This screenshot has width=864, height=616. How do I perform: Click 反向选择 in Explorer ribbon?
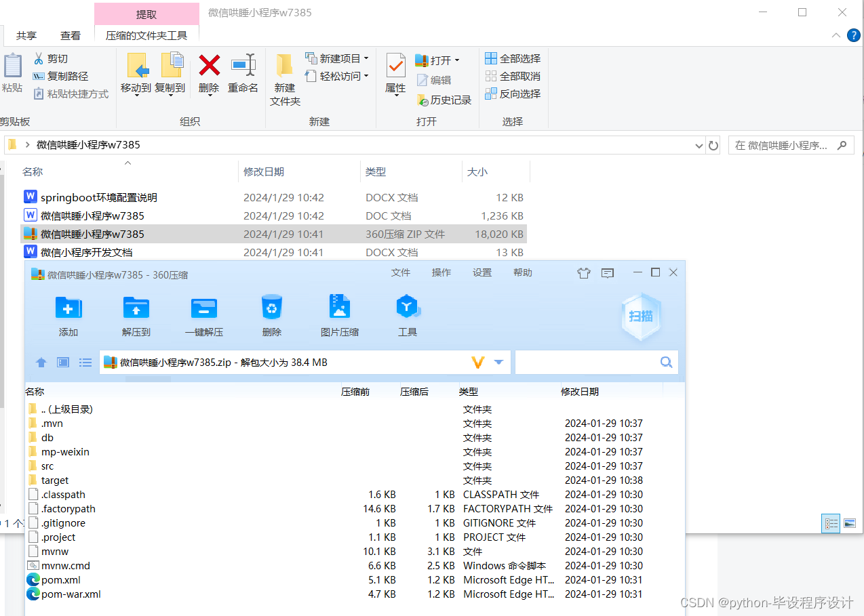click(x=513, y=94)
